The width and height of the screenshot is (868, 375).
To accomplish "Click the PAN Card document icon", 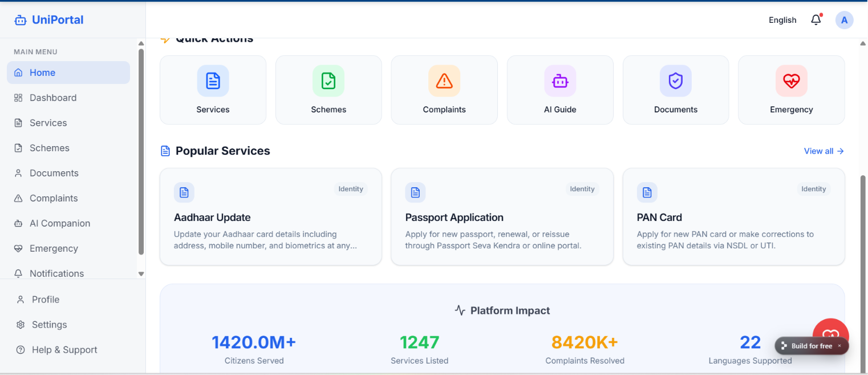I will pyautogui.click(x=647, y=192).
